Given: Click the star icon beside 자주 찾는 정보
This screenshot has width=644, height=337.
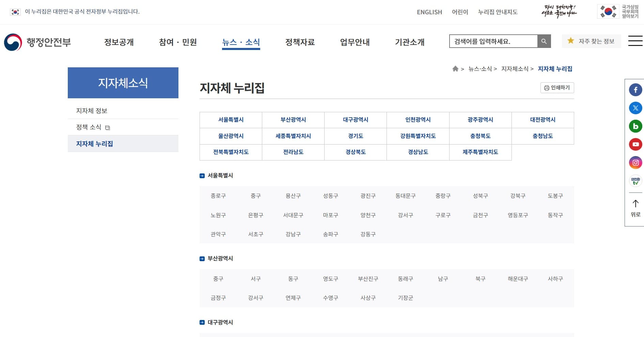Looking at the screenshot, I should tap(570, 40).
